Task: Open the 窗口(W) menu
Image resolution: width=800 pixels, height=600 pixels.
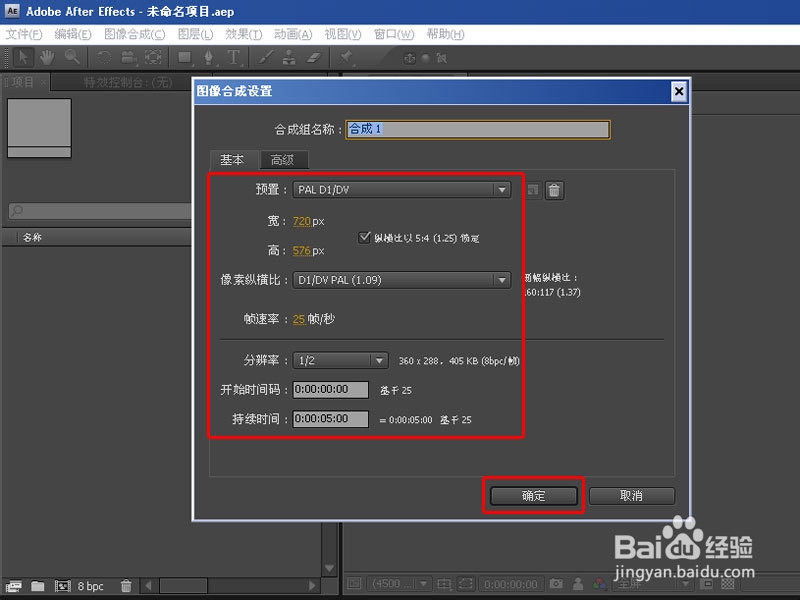Action: [x=394, y=34]
